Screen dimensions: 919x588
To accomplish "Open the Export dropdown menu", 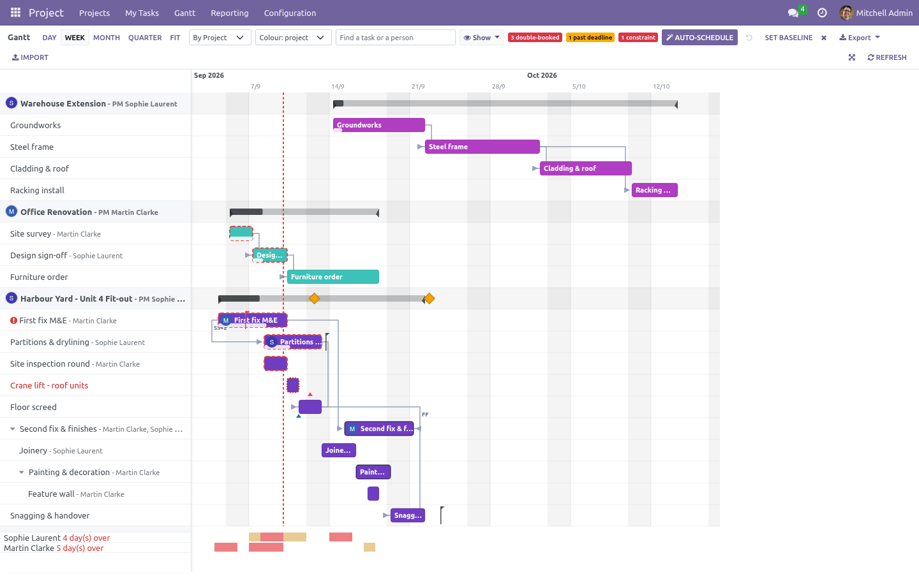I will [x=860, y=38].
